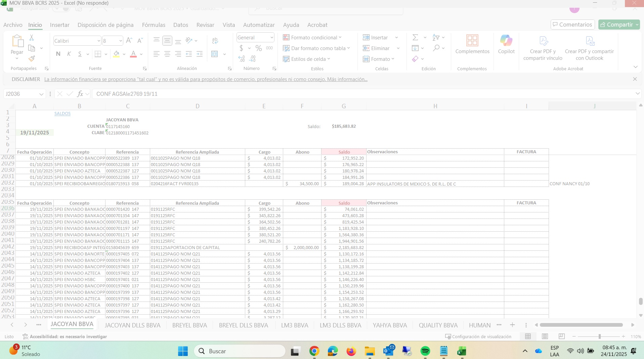This screenshot has height=359, width=644.
Task: Click the AutoSum sigma icon
Action: point(415,37)
